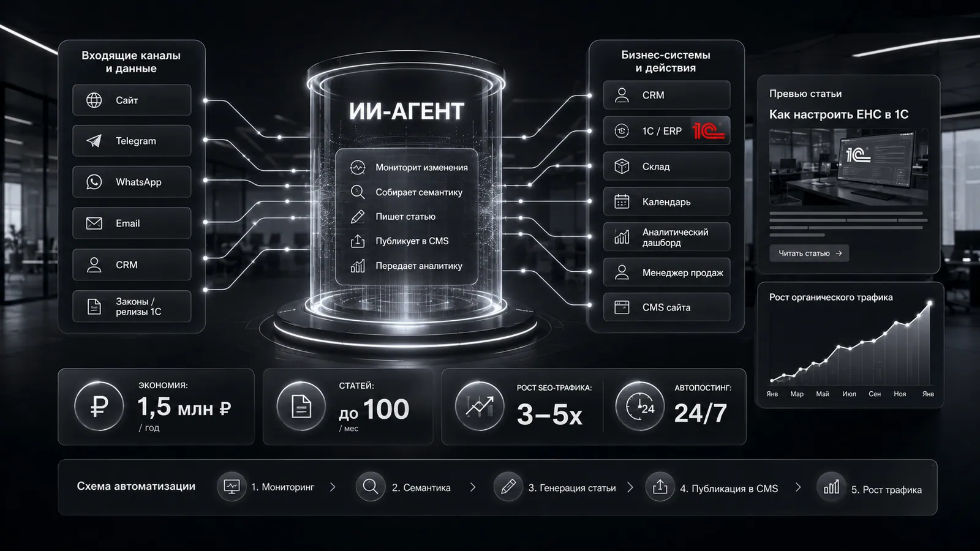The width and height of the screenshot is (980, 551).
Task: Click the red 1С logo in the 1С / ERP row
Action: (x=709, y=130)
